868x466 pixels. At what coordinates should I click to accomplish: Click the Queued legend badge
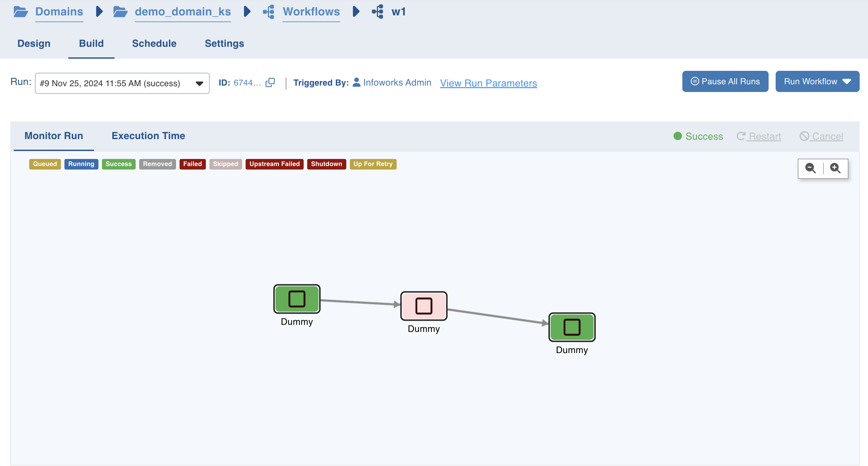45,164
